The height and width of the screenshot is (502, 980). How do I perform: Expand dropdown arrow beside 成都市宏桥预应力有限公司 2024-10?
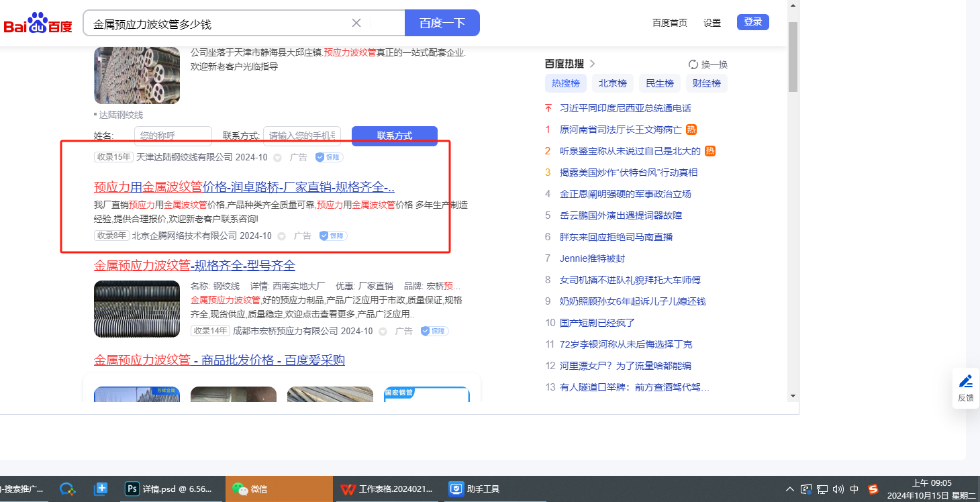click(x=383, y=332)
